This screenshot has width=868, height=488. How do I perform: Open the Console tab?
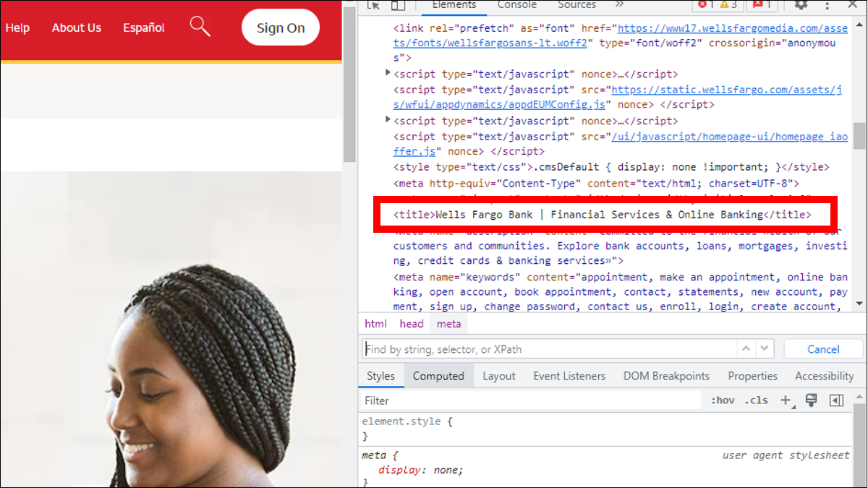point(516,5)
